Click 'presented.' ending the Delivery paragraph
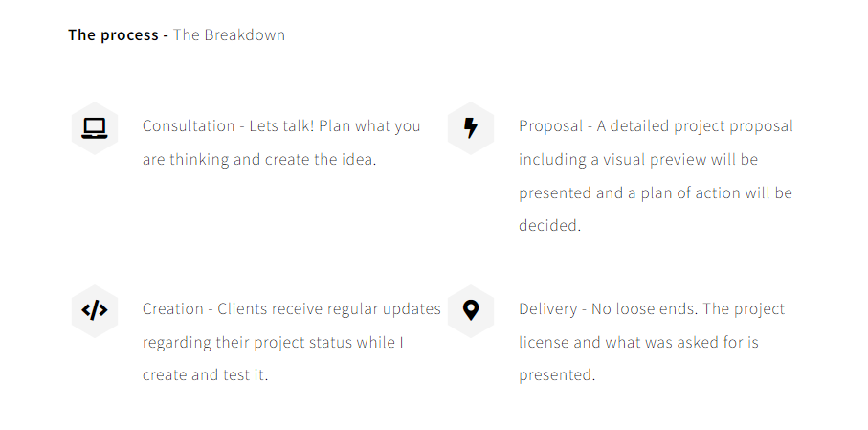Image resolution: width=868 pixels, height=430 pixels. click(557, 375)
